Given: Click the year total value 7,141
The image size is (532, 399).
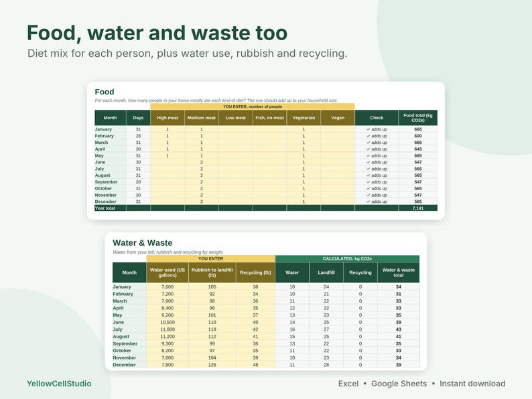Looking at the screenshot, I should coord(418,208).
